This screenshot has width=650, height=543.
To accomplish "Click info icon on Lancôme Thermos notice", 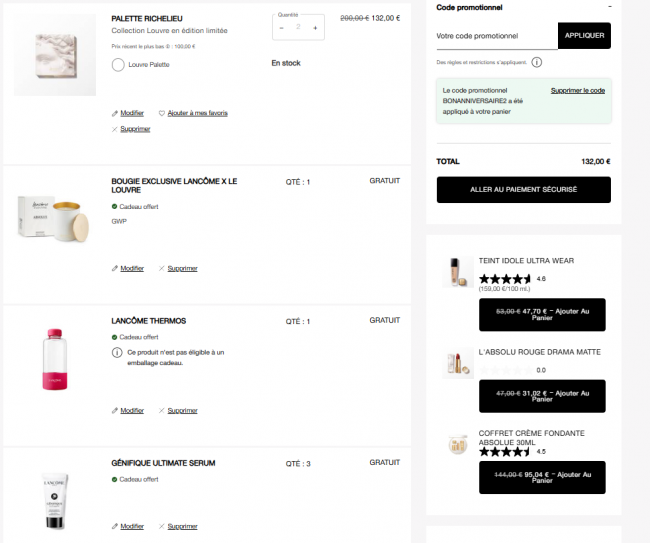I will [117, 352].
